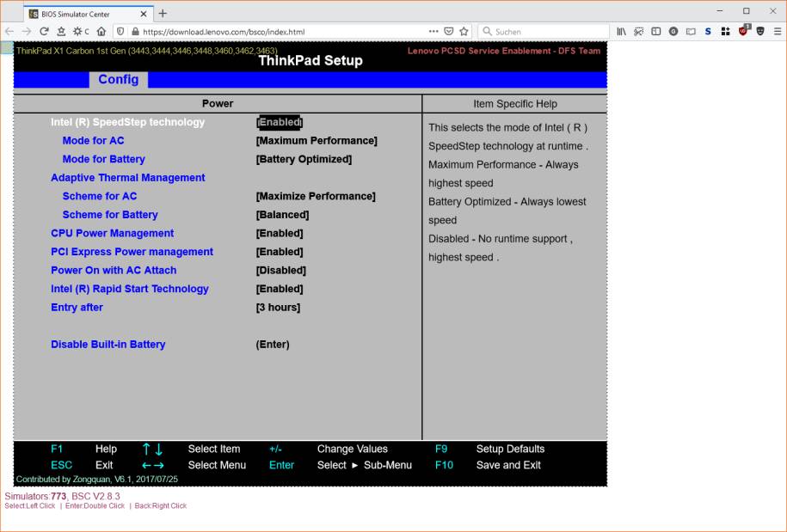Open the Ghostery mask extension icon
This screenshot has height=532, width=787.
[760, 31]
